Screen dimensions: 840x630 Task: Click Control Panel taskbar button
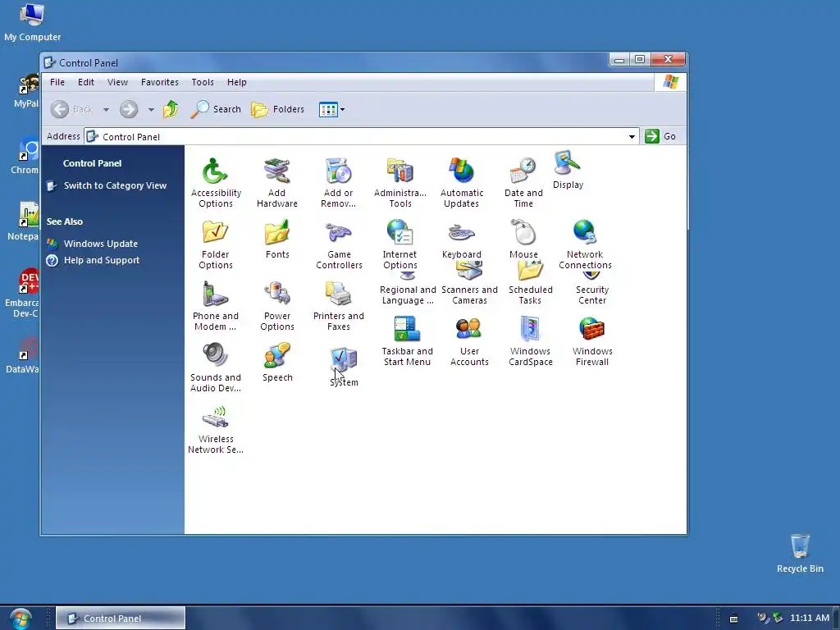(121, 619)
